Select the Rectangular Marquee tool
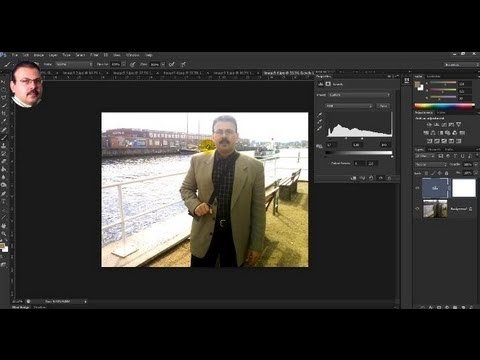The height and width of the screenshot is (360, 480). click(x=4, y=89)
